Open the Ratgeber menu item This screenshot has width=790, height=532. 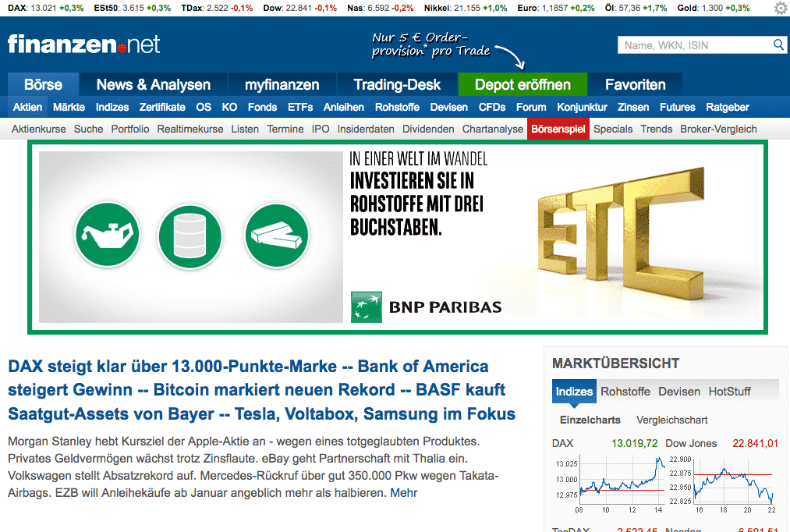pyautogui.click(x=728, y=108)
